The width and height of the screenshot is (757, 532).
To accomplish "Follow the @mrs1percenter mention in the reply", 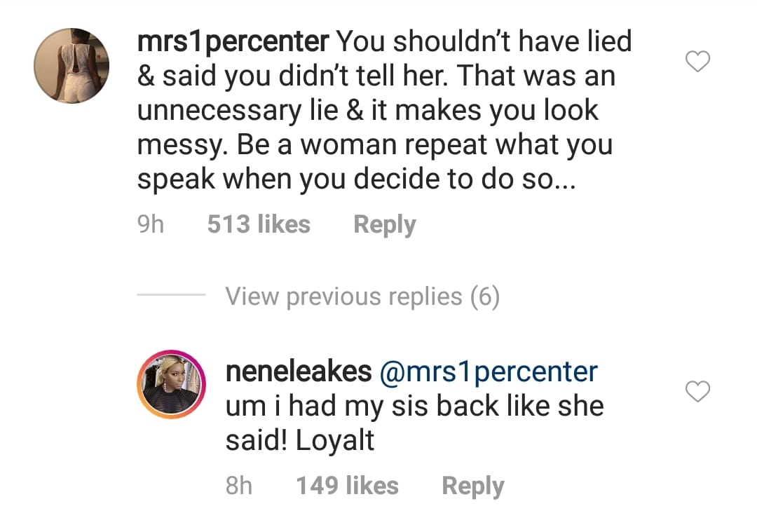I will (x=489, y=371).
